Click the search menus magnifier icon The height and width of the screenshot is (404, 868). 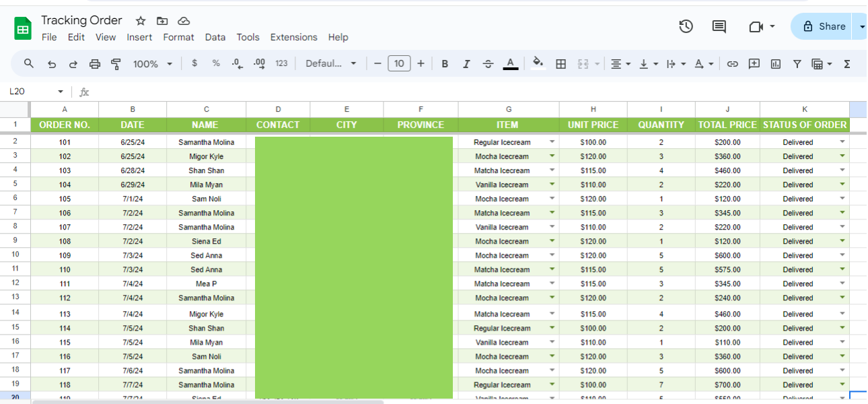pyautogui.click(x=29, y=63)
